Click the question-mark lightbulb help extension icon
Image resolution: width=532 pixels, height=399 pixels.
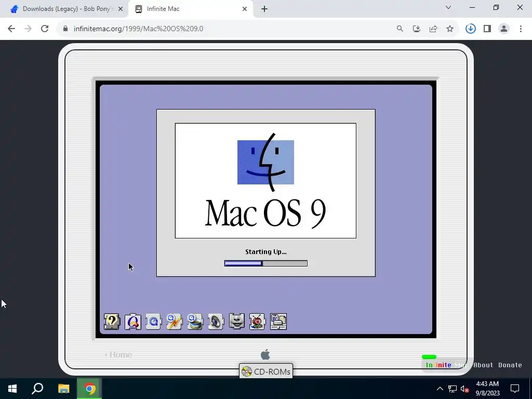pyautogui.click(x=112, y=321)
